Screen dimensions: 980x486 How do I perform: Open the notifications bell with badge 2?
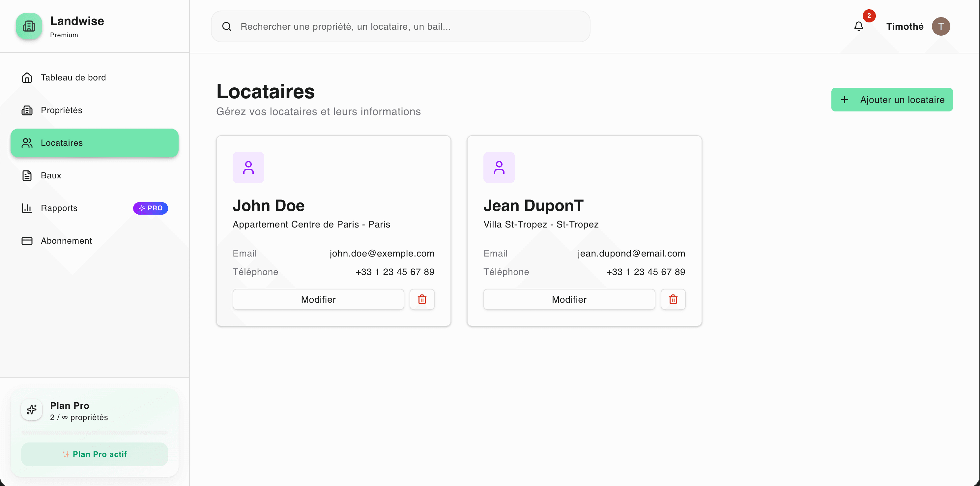click(x=858, y=26)
